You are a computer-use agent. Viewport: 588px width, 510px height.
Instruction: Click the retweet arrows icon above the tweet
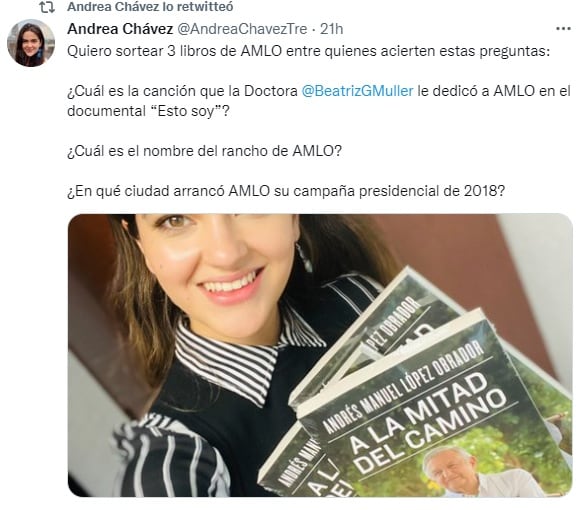click(x=47, y=7)
